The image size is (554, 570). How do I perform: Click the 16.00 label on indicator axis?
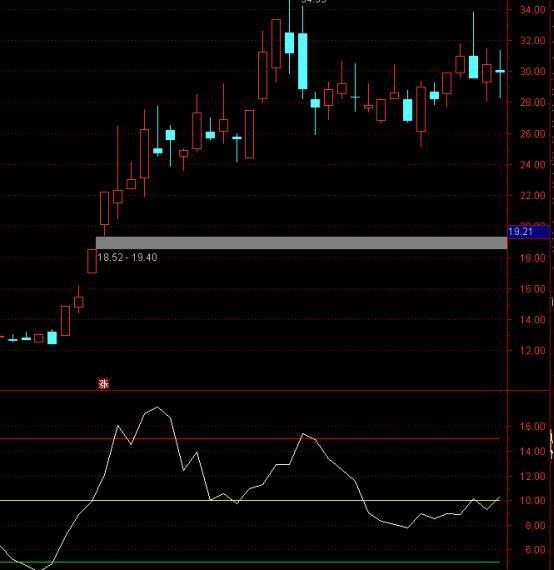click(533, 426)
